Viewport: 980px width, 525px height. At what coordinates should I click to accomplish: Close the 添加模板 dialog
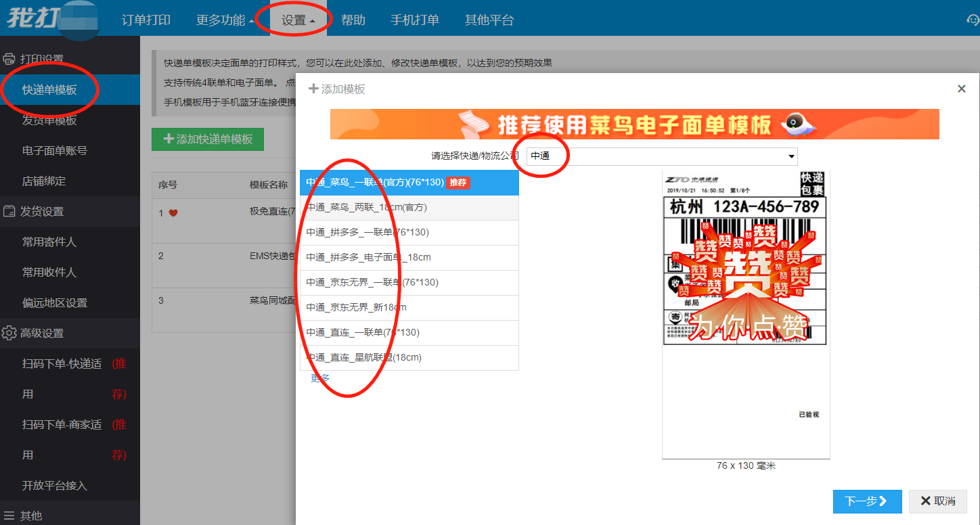(x=961, y=89)
